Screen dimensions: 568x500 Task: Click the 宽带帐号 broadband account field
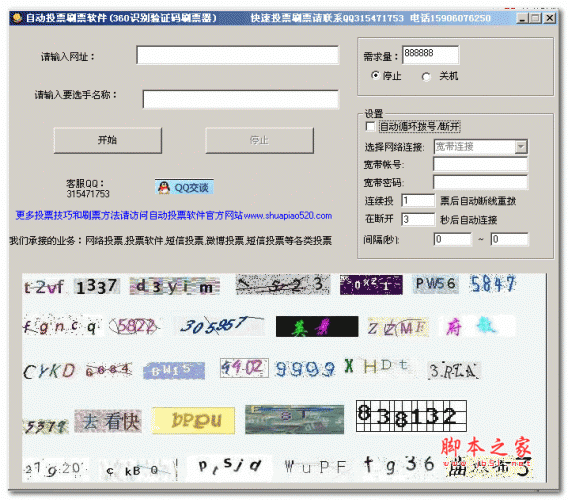pos(480,164)
